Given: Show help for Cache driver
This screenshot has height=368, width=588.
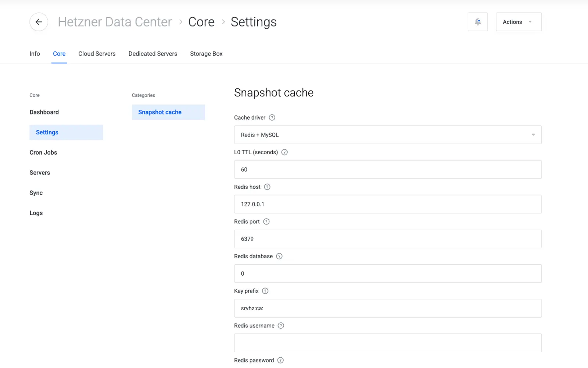Looking at the screenshot, I should pos(272,118).
